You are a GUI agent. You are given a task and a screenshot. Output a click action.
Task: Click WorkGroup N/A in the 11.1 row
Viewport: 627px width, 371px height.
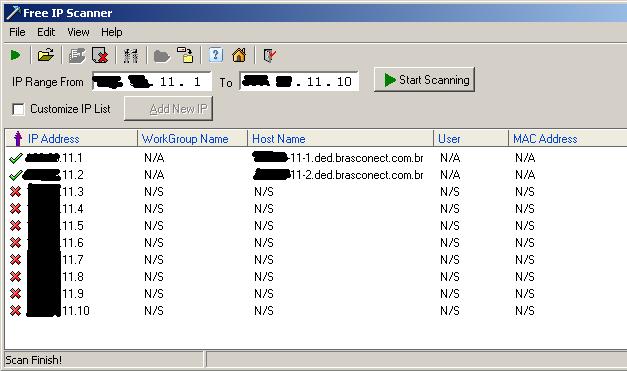click(x=154, y=158)
